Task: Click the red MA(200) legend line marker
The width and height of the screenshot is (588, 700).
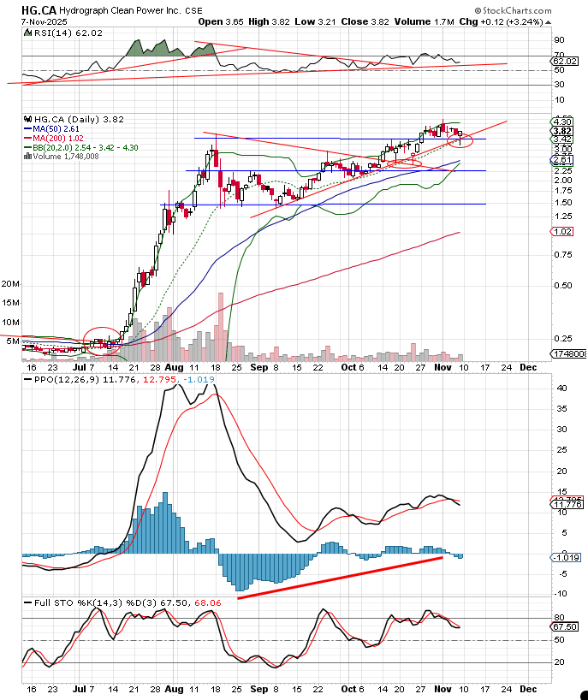Action: [27, 139]
